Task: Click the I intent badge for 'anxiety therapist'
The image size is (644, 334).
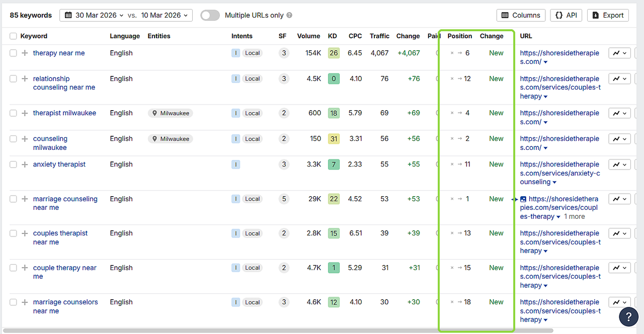Action: point(235,164)
